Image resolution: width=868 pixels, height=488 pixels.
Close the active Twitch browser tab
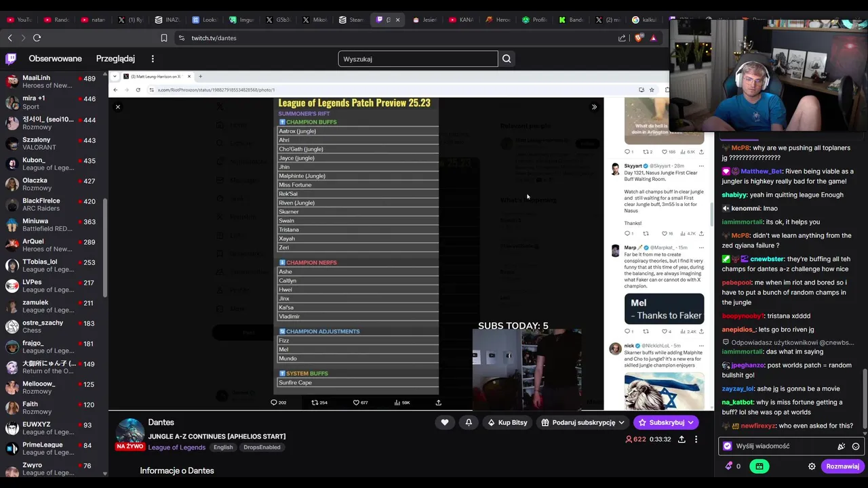pyautogui.click(x=397, y=20)
